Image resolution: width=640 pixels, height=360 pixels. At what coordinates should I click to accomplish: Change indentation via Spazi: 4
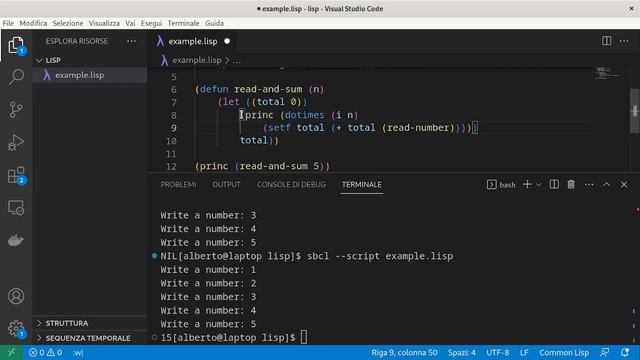click(462, 353)
